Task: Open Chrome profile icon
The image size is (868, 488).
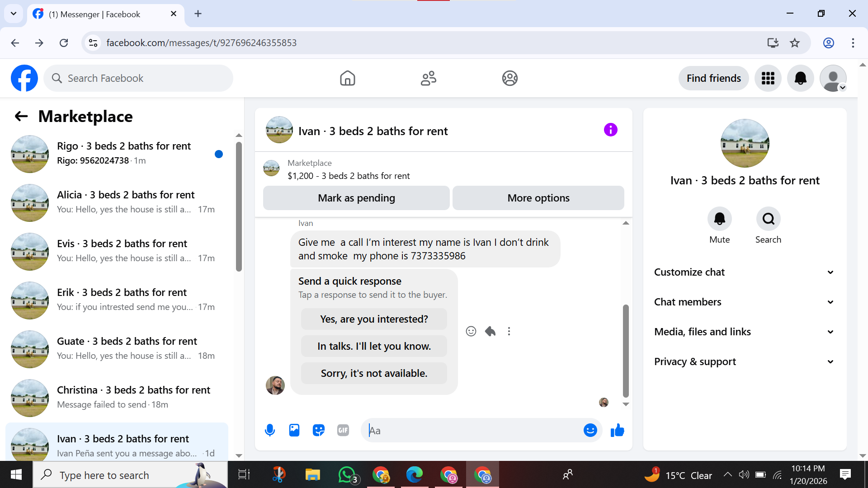Action: 828,43
